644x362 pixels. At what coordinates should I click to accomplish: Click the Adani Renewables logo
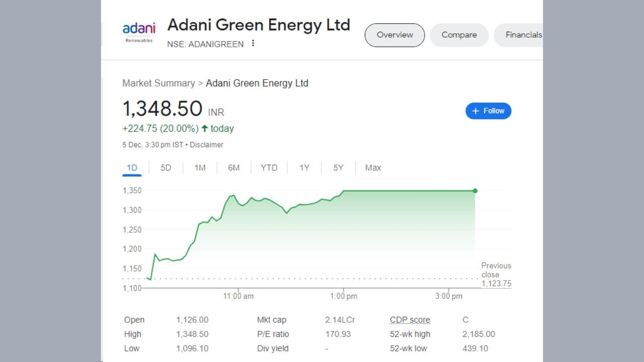point(139,32)
